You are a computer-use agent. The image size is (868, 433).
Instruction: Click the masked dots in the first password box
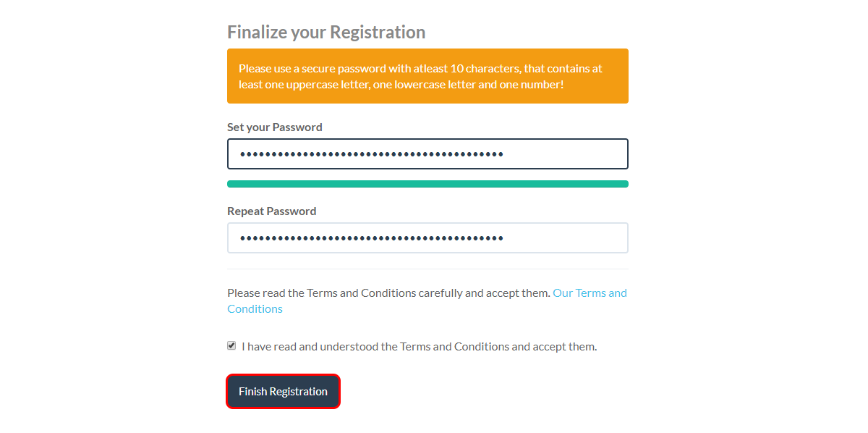[372, 154]
